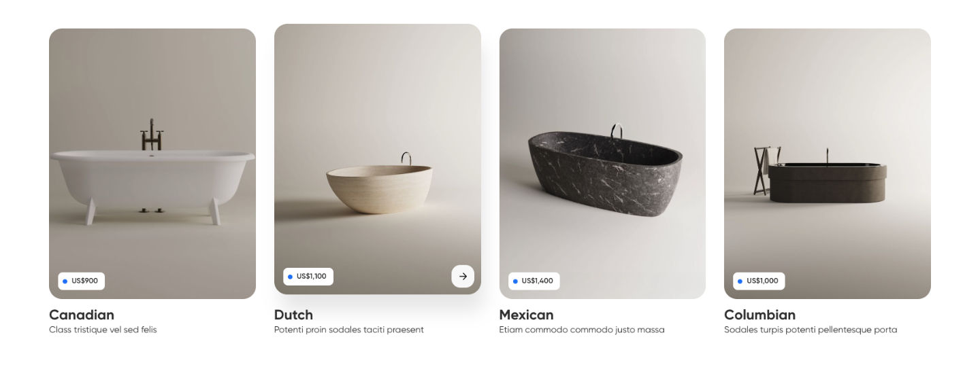This screenshot has width=980, height=365.
Task: Click the blue dot beside US$1,000
Action: point(740,281)
